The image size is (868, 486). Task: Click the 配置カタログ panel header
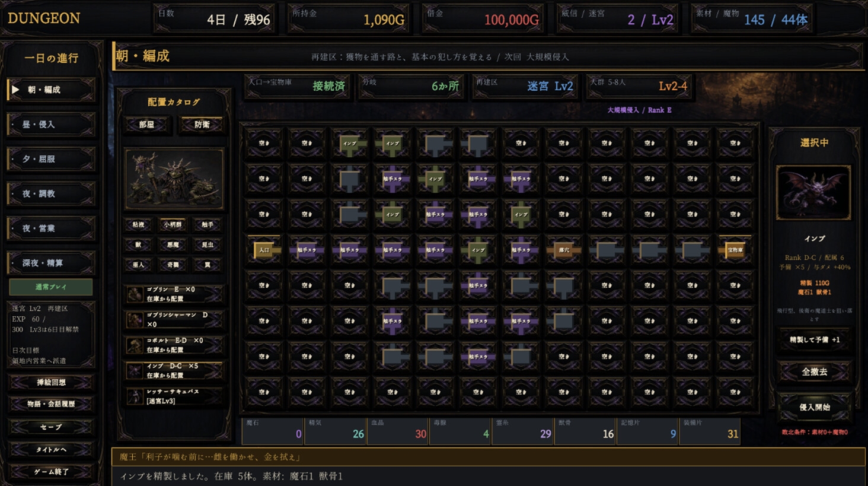pyautogui.click(x=174, y=102)
